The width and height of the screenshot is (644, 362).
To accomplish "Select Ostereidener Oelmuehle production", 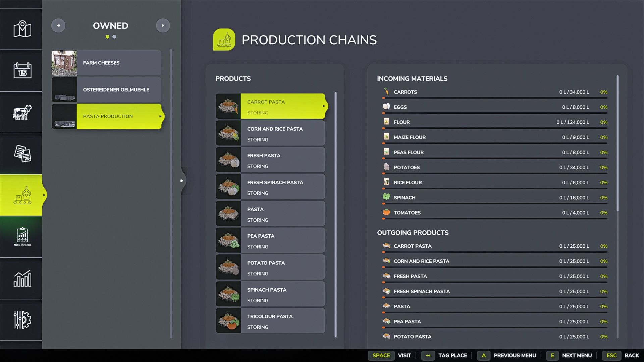I will point(106,90).
